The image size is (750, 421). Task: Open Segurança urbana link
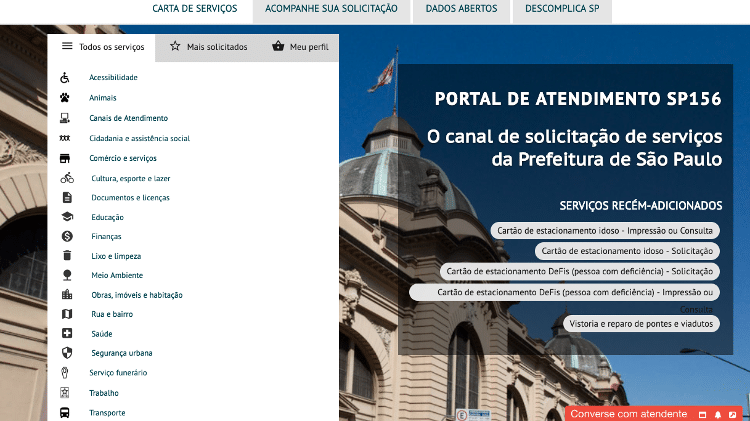click(122, 353)
